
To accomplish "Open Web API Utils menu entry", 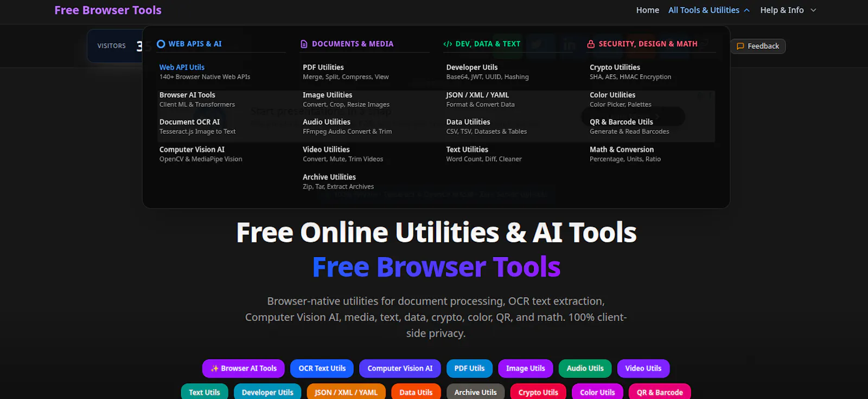I will click(205, 72).
